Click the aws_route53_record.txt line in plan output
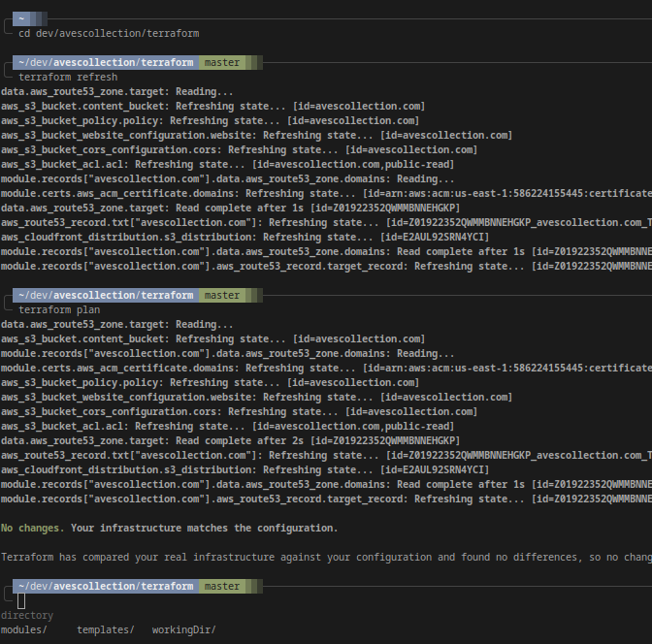Image resolution: width=652 pixels, height=644 pixels. tap(326, 455)
